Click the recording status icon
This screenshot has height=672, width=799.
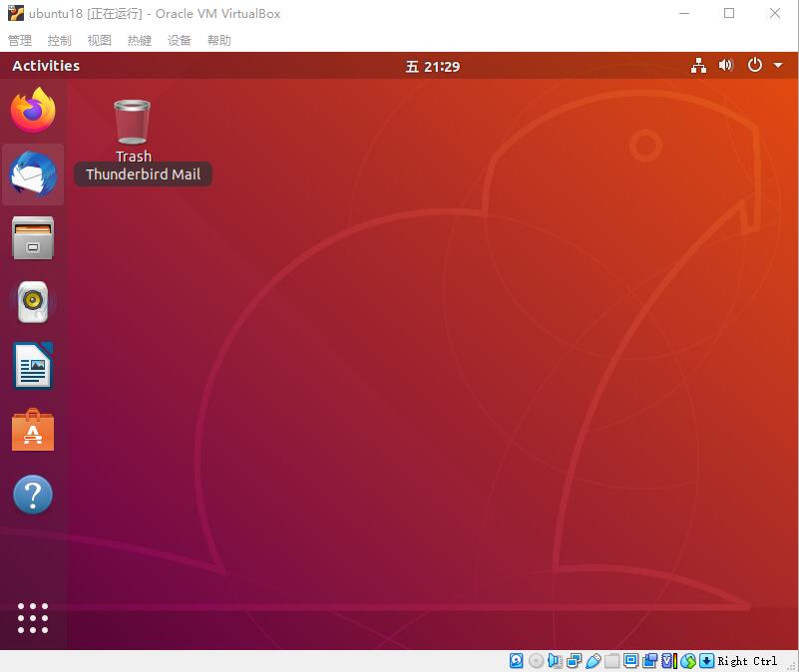pyautogui.click(x=649, y=661)
